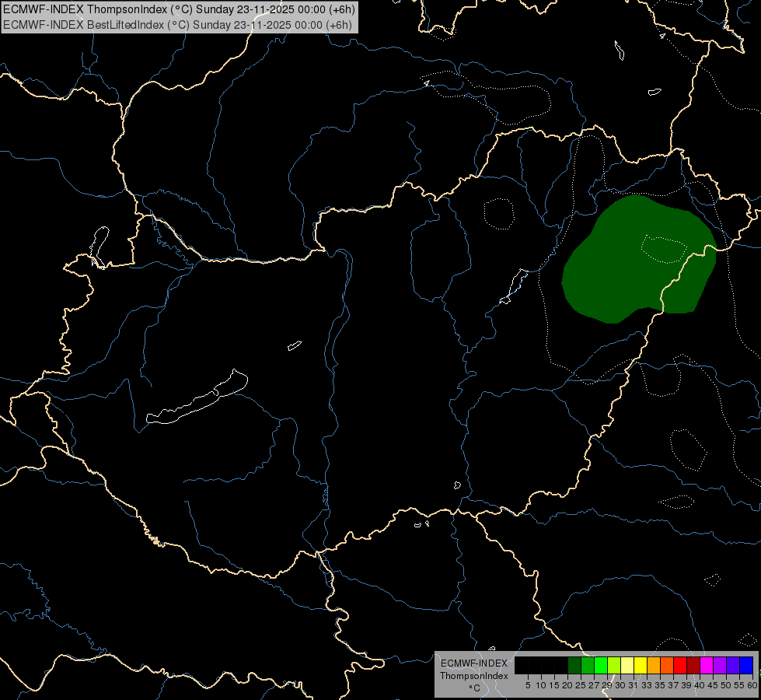Select the magenta 40–45 legend swatch

click(x=707, y=665)
